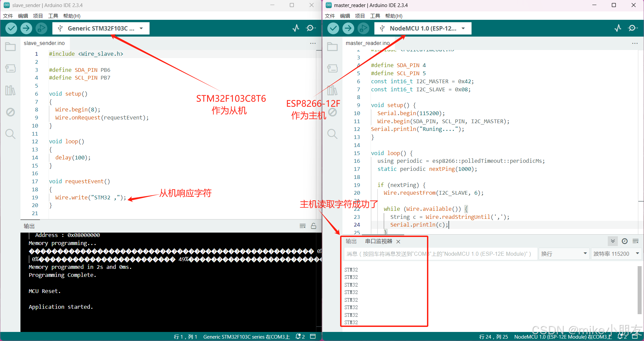
Task: Click "Application started." output line
Action: pos(61,307)
